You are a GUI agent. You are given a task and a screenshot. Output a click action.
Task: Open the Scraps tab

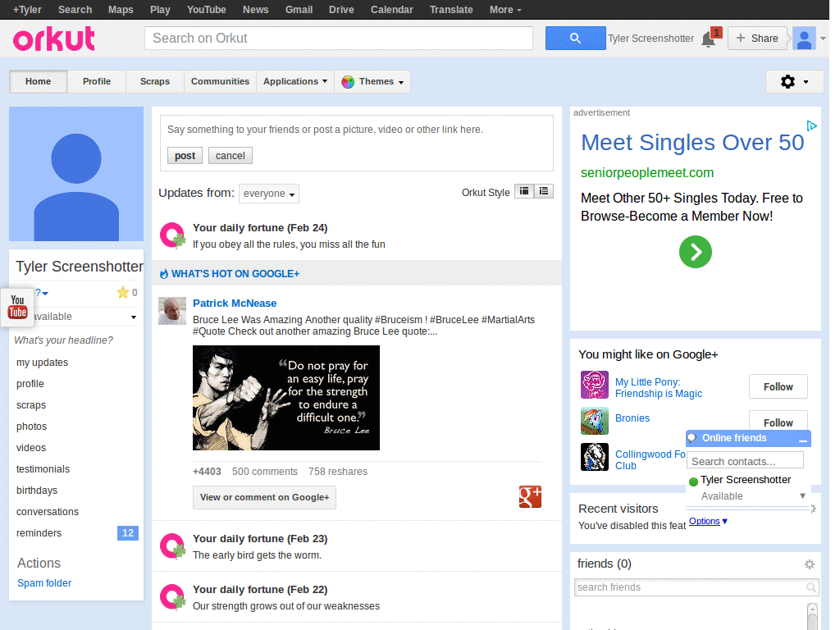click(x=155, y=81)
